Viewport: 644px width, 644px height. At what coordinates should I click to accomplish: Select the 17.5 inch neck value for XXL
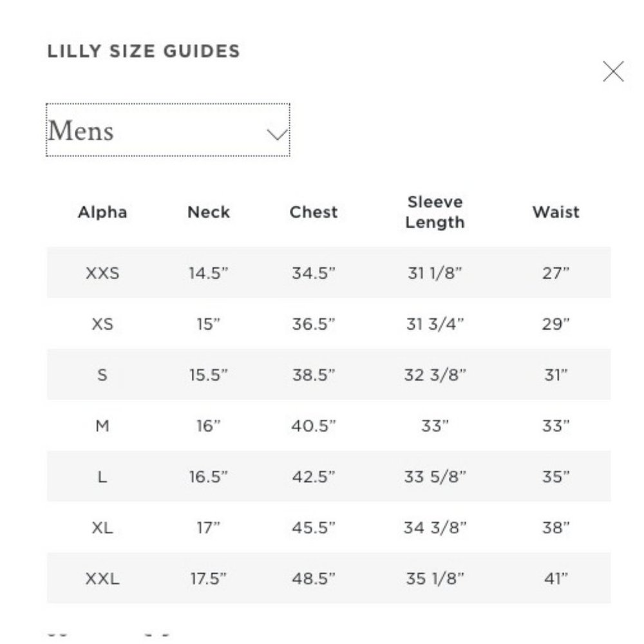click(208, 578)
